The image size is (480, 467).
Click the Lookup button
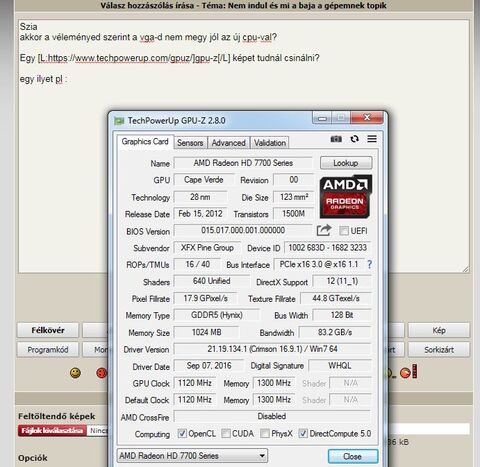(x=346, y=163)
